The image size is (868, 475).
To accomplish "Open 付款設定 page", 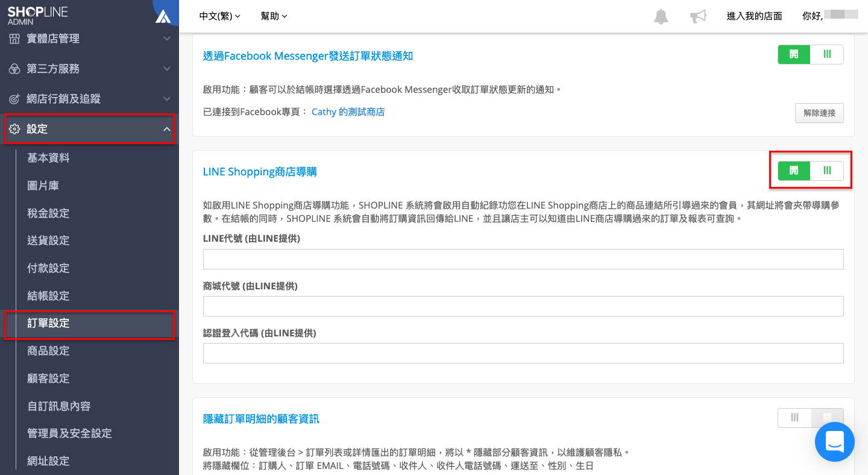I will (49, 268).
